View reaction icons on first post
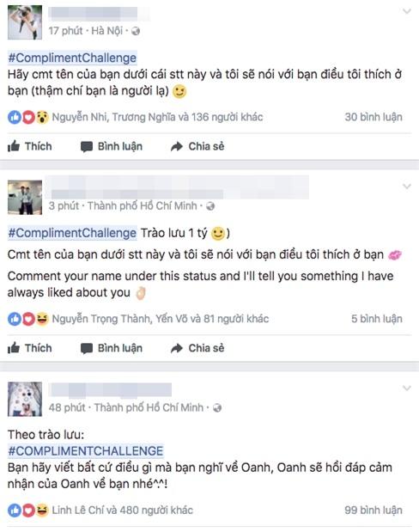 (x=28, y=118)
